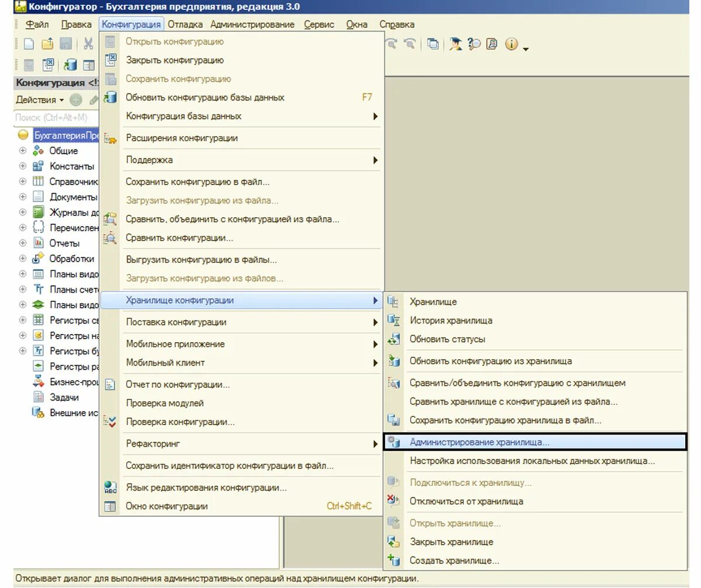Choose Язык редактирования конфигурации

241,488
